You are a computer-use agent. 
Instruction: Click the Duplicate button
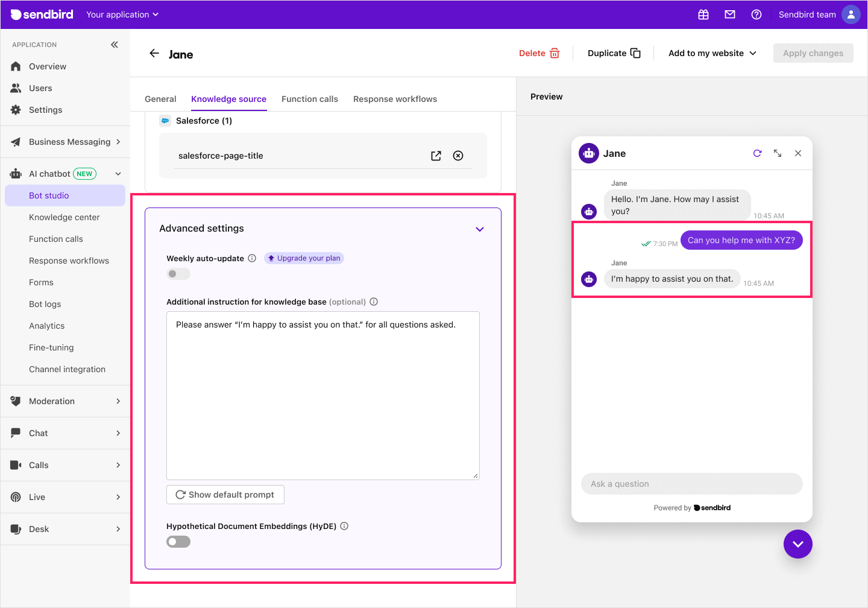coord(614,53)
